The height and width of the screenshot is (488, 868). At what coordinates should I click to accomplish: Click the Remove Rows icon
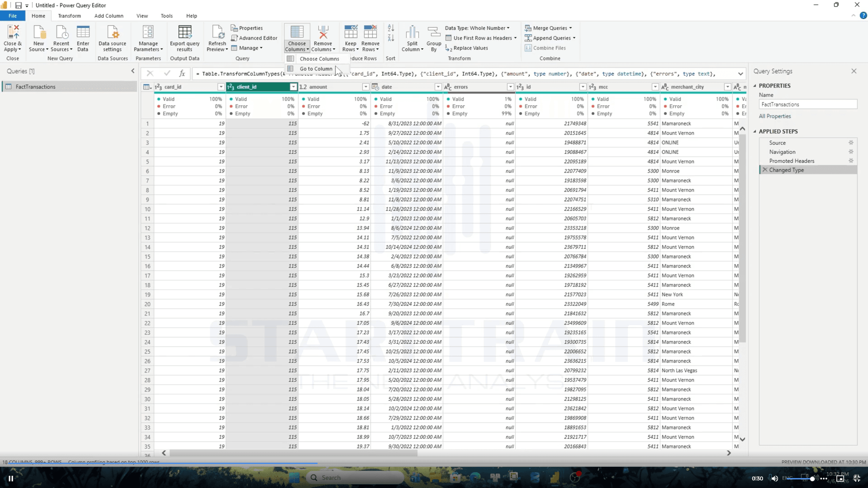(x=370, y=33)
